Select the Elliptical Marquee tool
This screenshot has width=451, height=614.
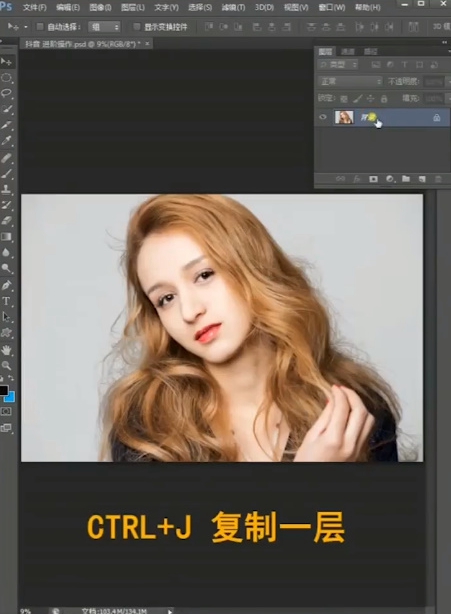click(7, 78)
